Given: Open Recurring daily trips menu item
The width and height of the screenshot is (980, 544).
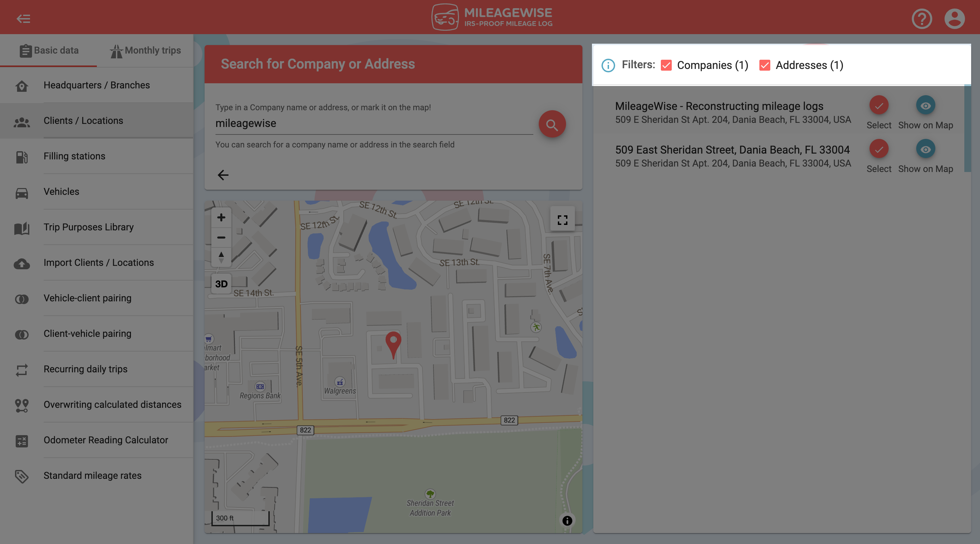Looking at the screenshot, I should tap(96, 369).
